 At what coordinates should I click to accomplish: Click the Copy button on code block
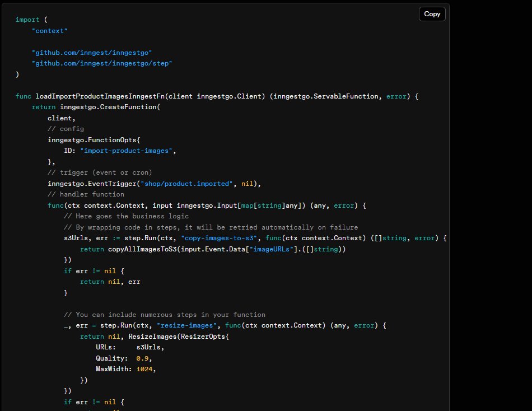(x=432, y=14)
